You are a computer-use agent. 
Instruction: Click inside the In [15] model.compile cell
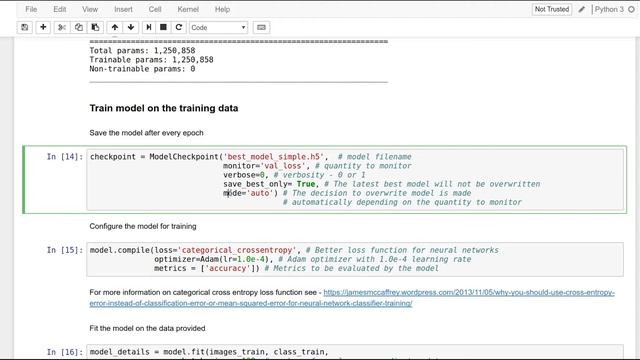pos(355,259)
